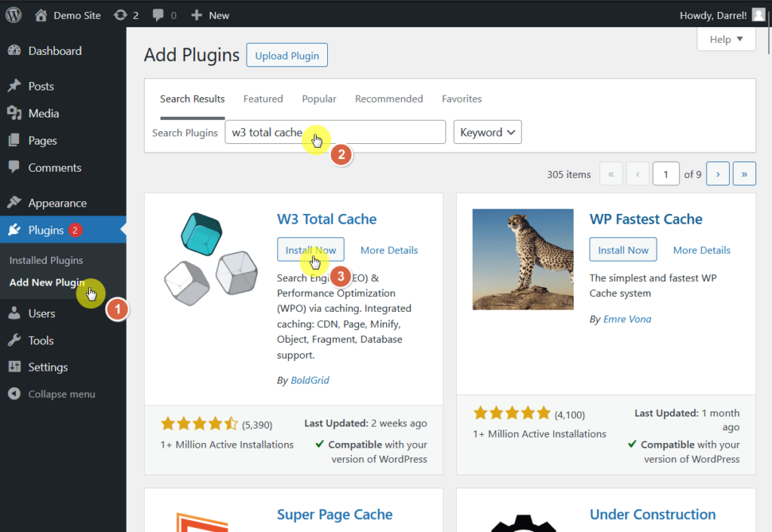Open the Super Page Cache title link
Image resolution: width=772 pixels, height=532 pixels.
coord(335,514)
